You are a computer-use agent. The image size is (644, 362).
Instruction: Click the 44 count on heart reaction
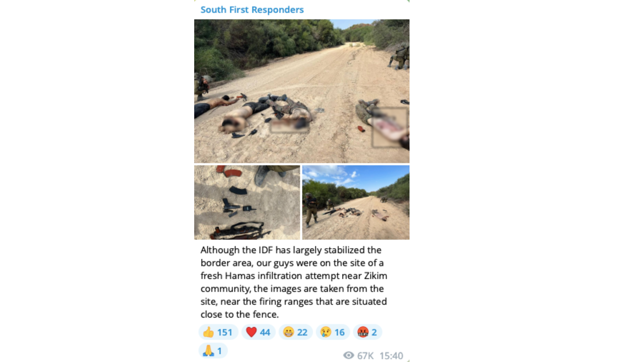(265, 332)
